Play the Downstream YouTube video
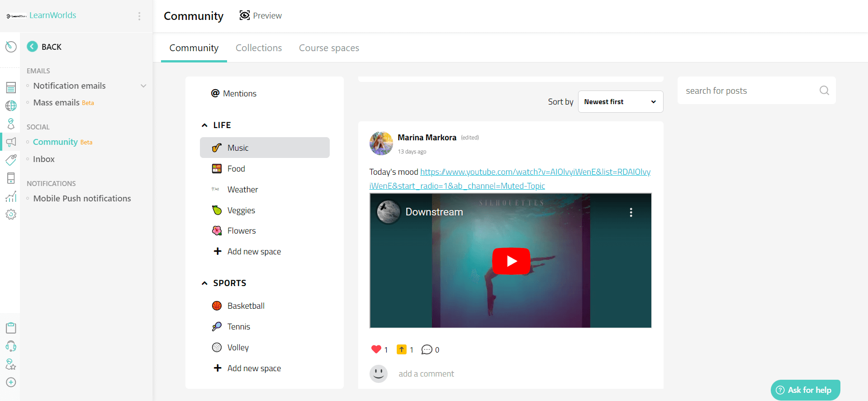Screen dimensions: 868x401 coord(511,261)
